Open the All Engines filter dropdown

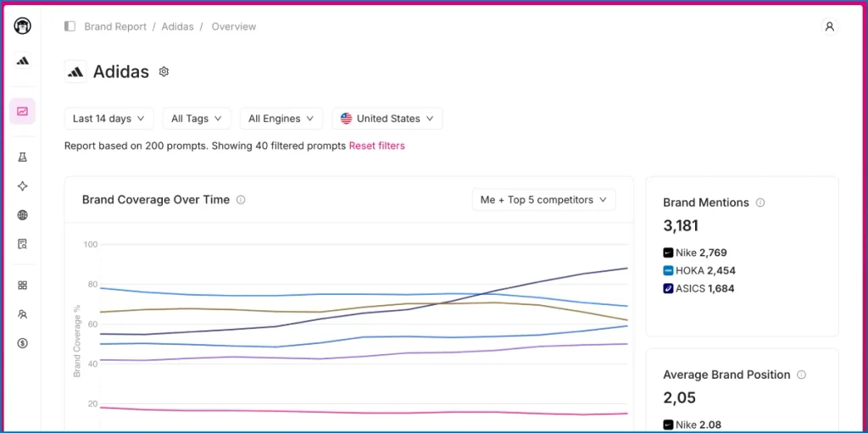click(281, 119)
